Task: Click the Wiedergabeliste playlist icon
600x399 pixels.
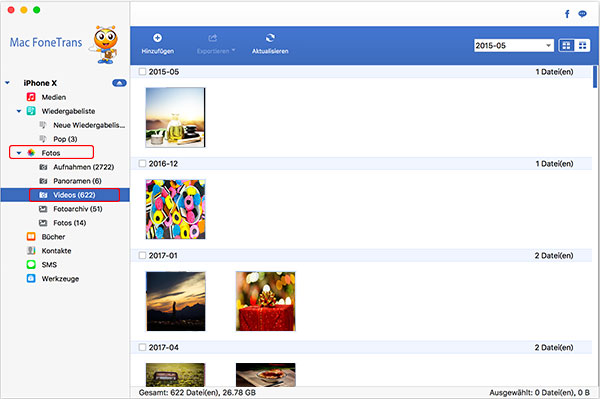Action: pyautogui.click(x=31, y=111)
